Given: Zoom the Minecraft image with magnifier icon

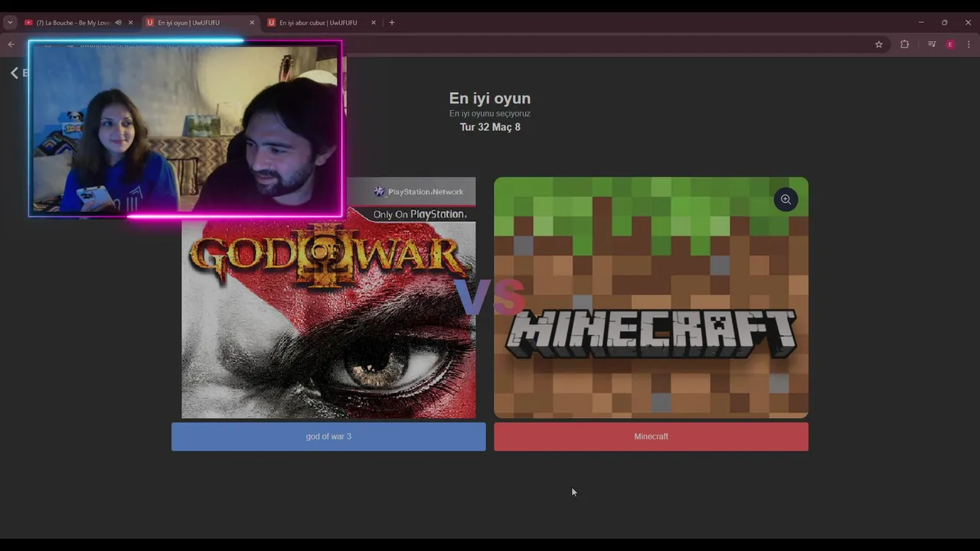Looking at the screenshot, I should (x=786, y=200).
